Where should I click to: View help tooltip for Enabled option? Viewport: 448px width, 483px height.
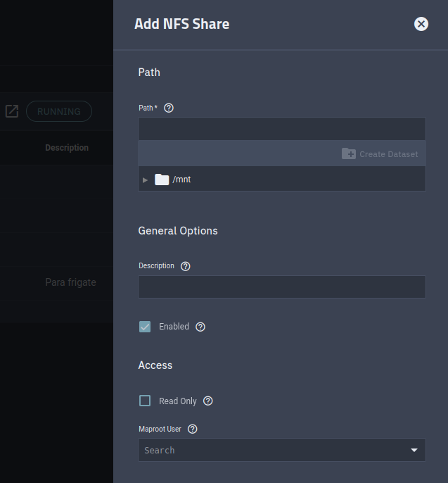tap(200, 327)
